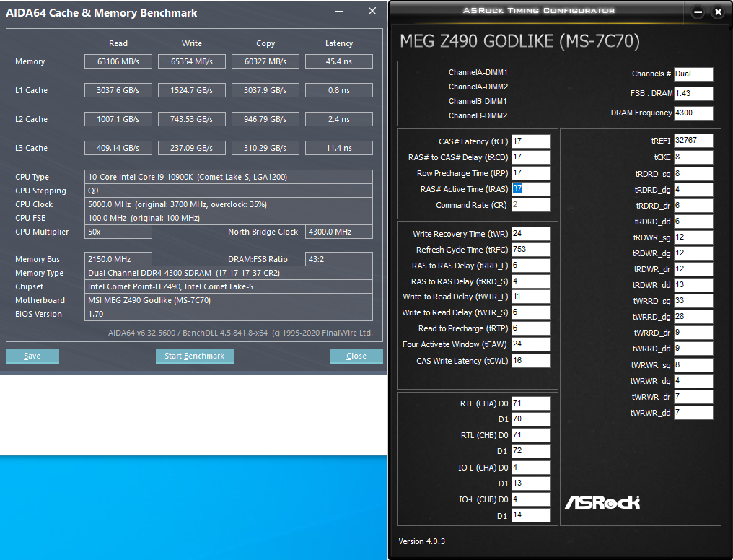This screenshot has width=733, height=560.
Task: Change the Refresh Cycle Time (tRFC) value
Action: [x=531, y=249]
